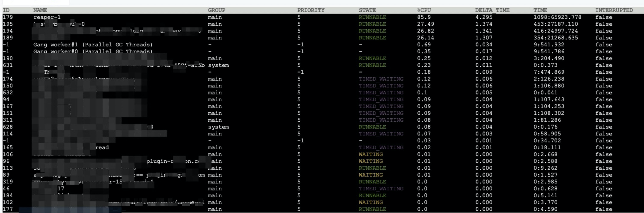The height and width of the screenshot is (213, 644).
Task: Click the delta time value 1.374
Action: 484,24
